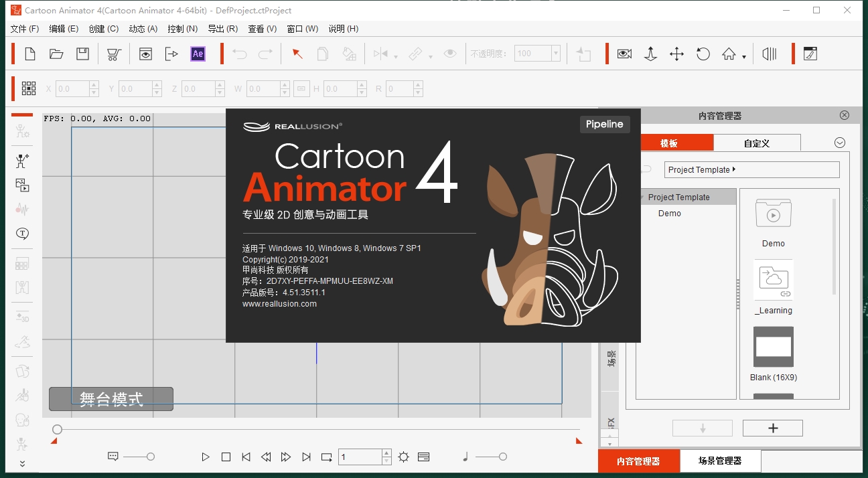This screenshot has width=868, height=478.
Task: Select the camera rotate tool
Action: 703,54
